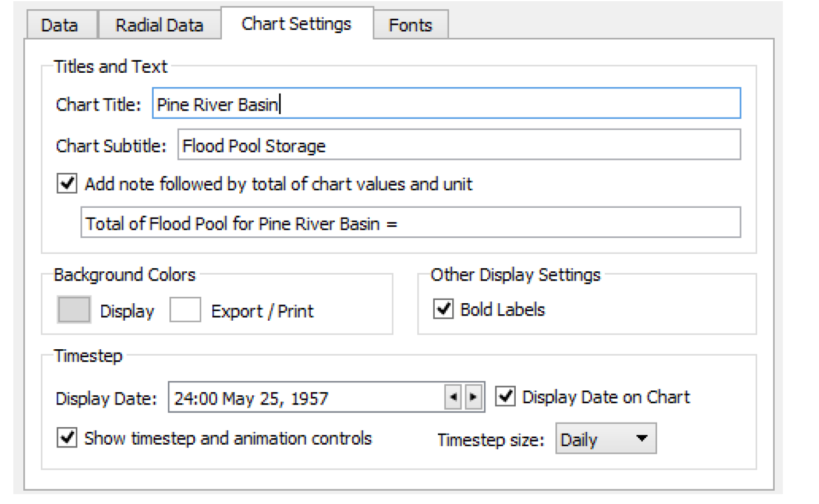
Task: Expand the Timestep size dropdown
Action: [x=606, y=439]
